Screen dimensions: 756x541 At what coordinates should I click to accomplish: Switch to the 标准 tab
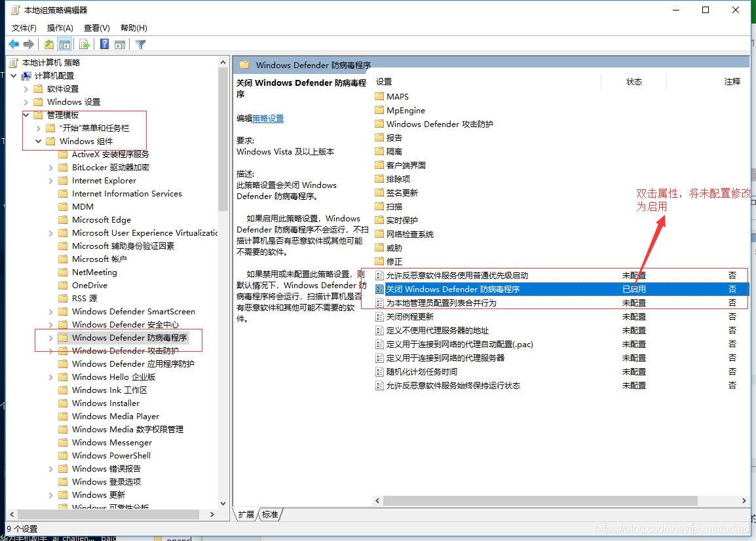pos(270,515)
